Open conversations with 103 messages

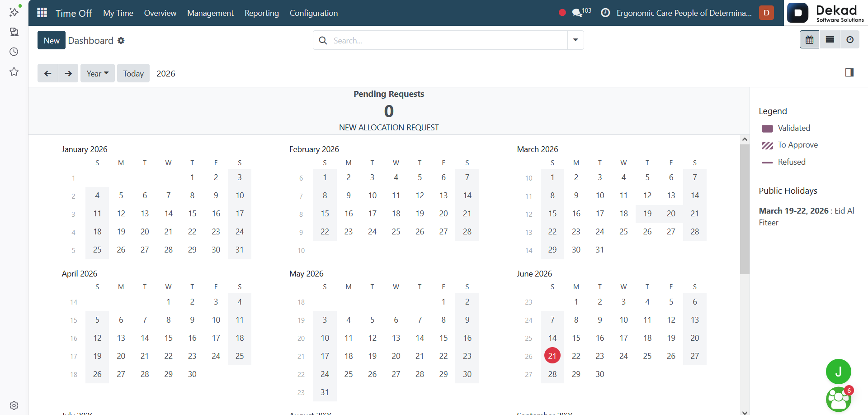(582, 12)
